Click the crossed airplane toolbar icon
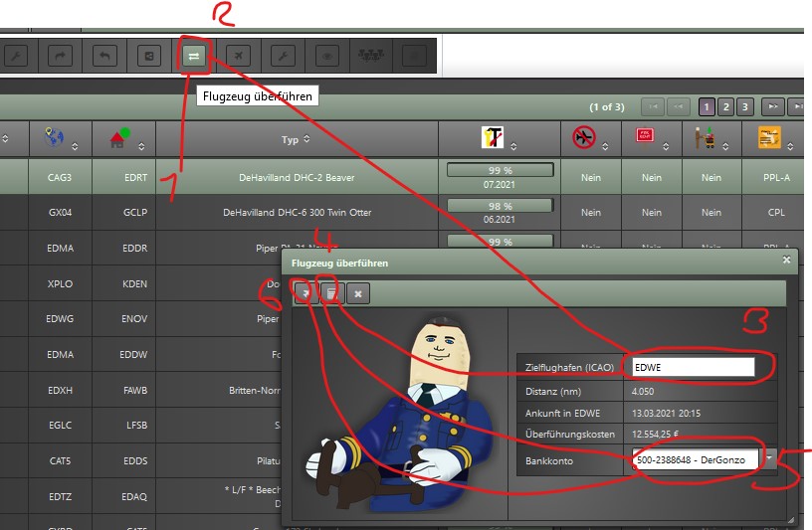This screenshot has height=530, width=812. point(238,56)
